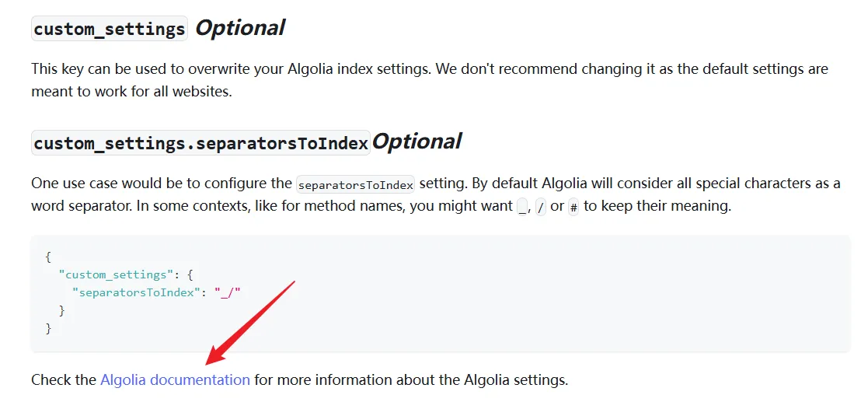The image size is (868, 402).
Task: Click the inline slash code character
Action: coord(541,207)
